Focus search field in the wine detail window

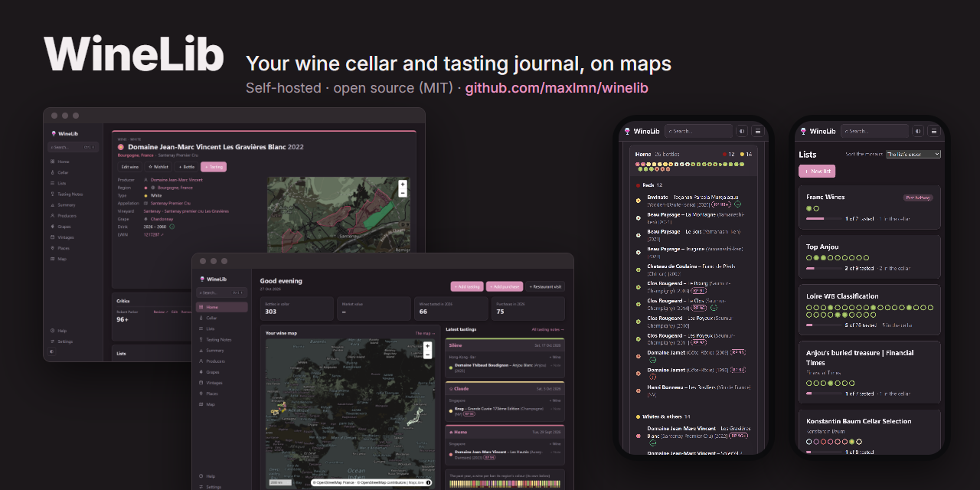73,147
